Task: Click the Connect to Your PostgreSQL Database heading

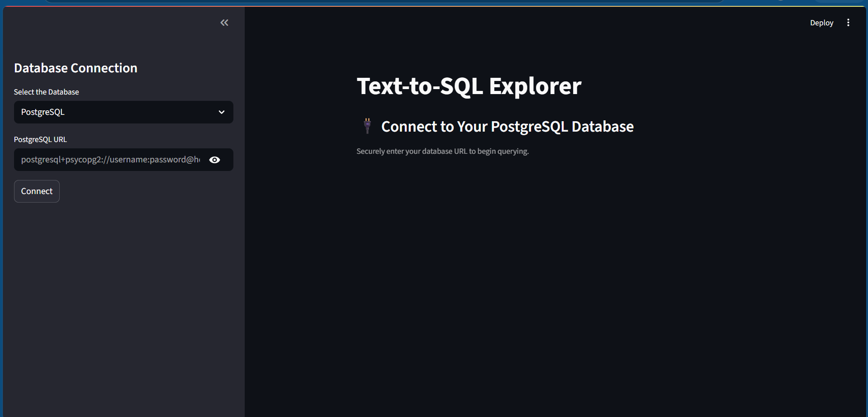Action: 508,127
